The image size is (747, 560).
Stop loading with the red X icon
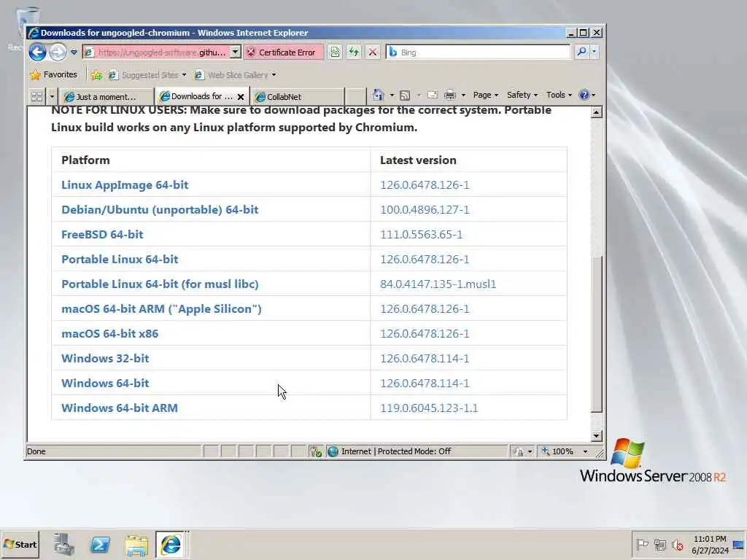pos(373,52)
